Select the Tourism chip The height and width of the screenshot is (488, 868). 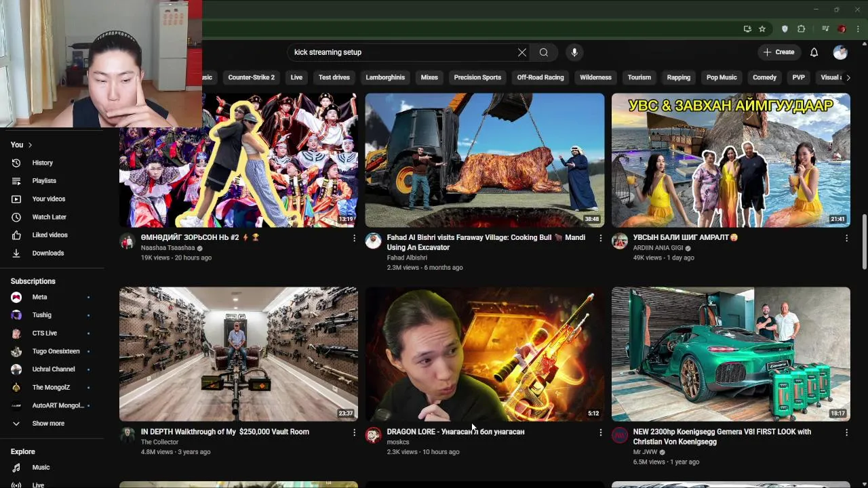639,77
